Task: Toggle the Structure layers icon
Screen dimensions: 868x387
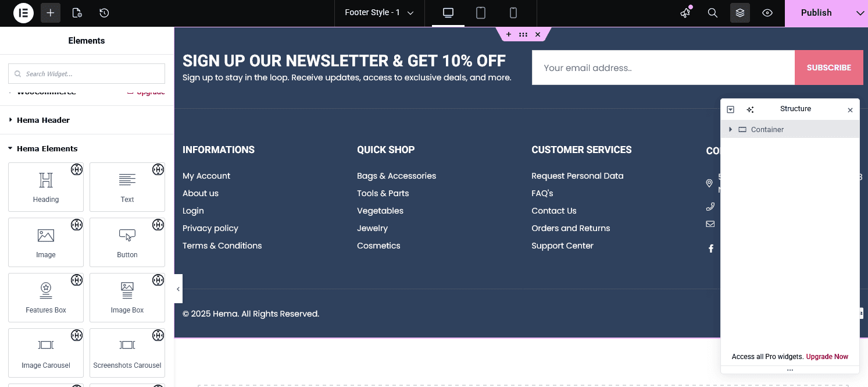Action: tap(740, 13)
